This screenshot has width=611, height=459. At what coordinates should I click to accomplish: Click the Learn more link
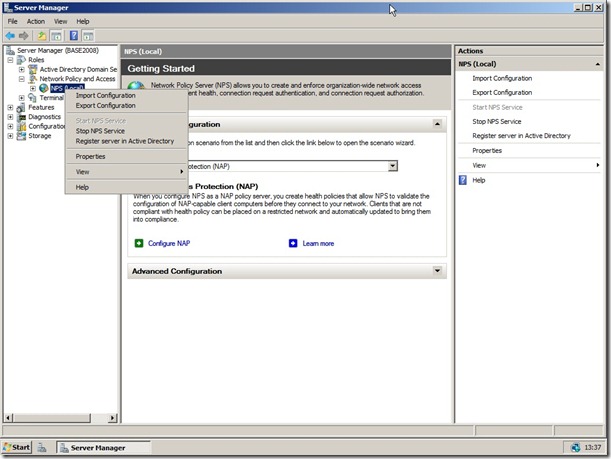(x=318, y=244)
